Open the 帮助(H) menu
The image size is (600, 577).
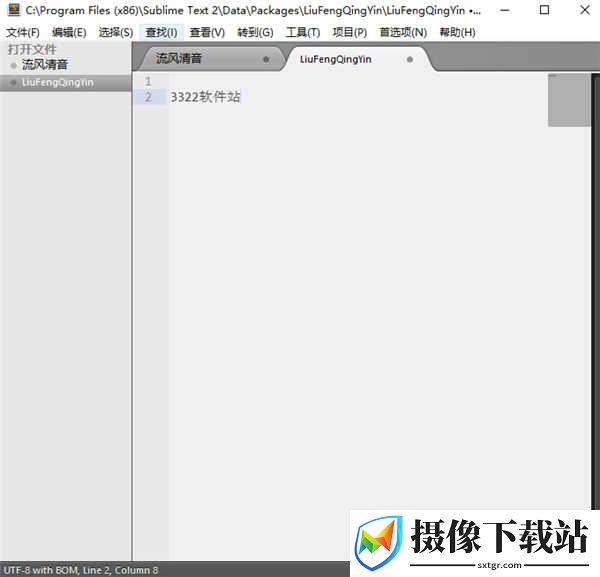[457, 33]
